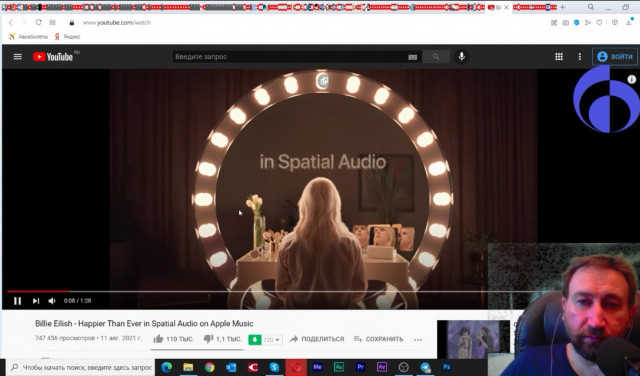Open Adobe Audition from the taskbar

point(339,367)
